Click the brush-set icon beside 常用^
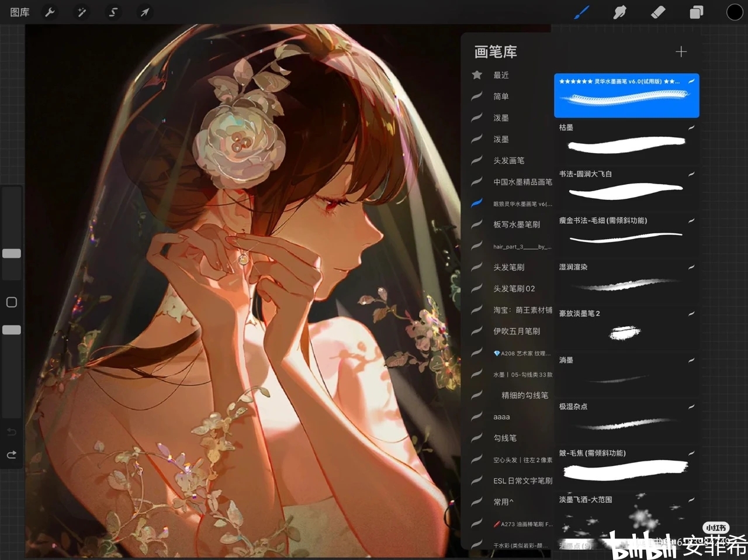748x560 pixels. (477, 502)
